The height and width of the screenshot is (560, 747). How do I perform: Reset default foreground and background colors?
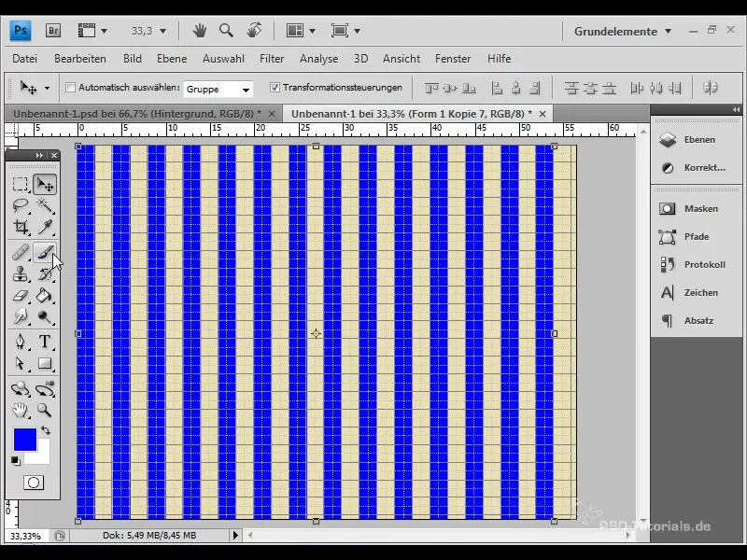pyautogui.click(x=15, y=460)
